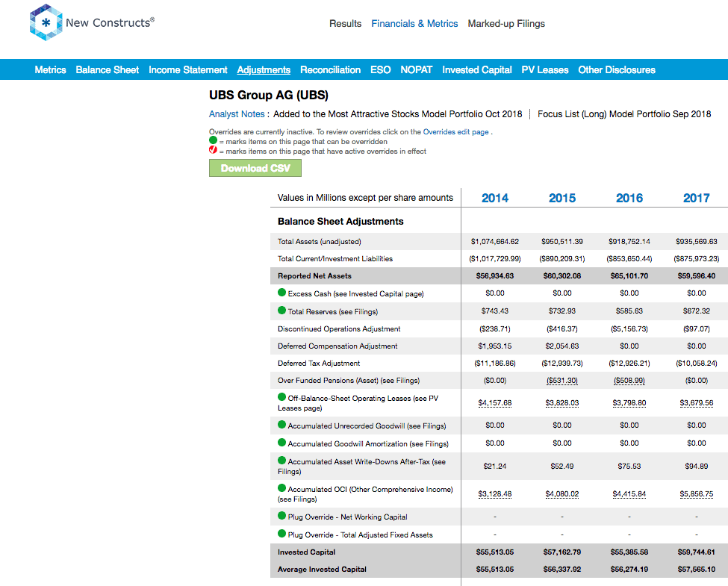Open the Overrides edit page link
The width and height of the screenshot is (728, 586).
click(x=456, y=132)
